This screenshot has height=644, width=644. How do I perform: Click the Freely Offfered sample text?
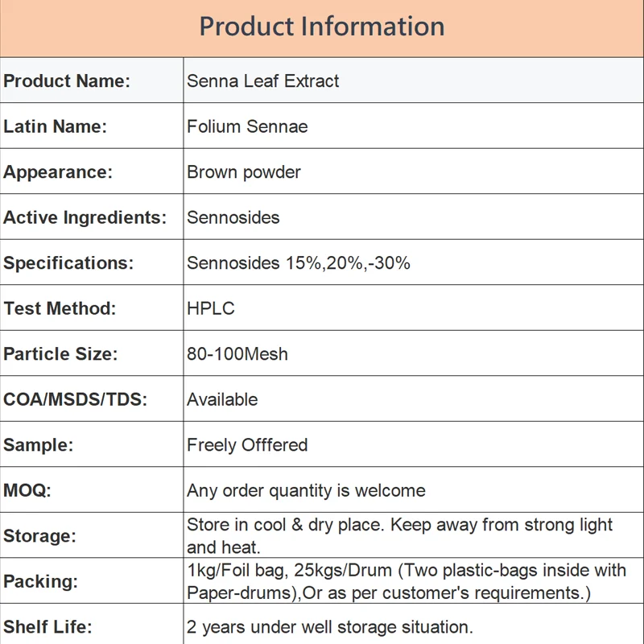[247, 445]
